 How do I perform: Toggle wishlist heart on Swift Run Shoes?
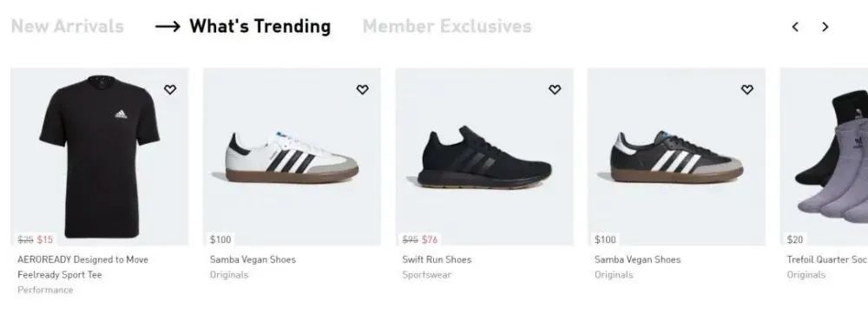click(x=555, y=89)
